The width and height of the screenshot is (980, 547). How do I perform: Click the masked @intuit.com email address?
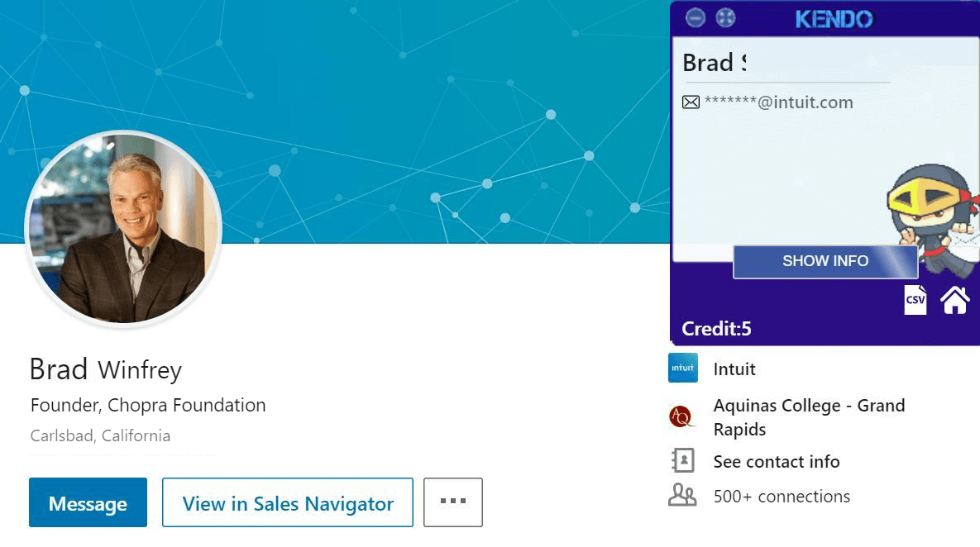(778, 102)
